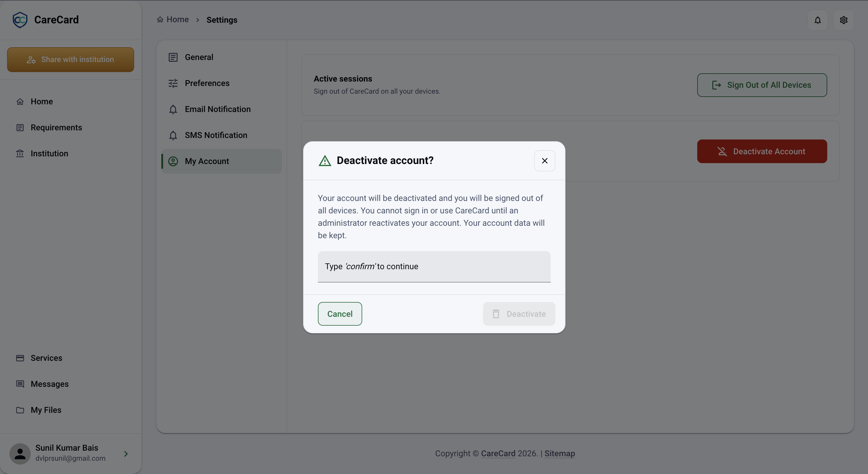Click the My Account person icon
Screen dimensions: 868x474
point(173,161)
